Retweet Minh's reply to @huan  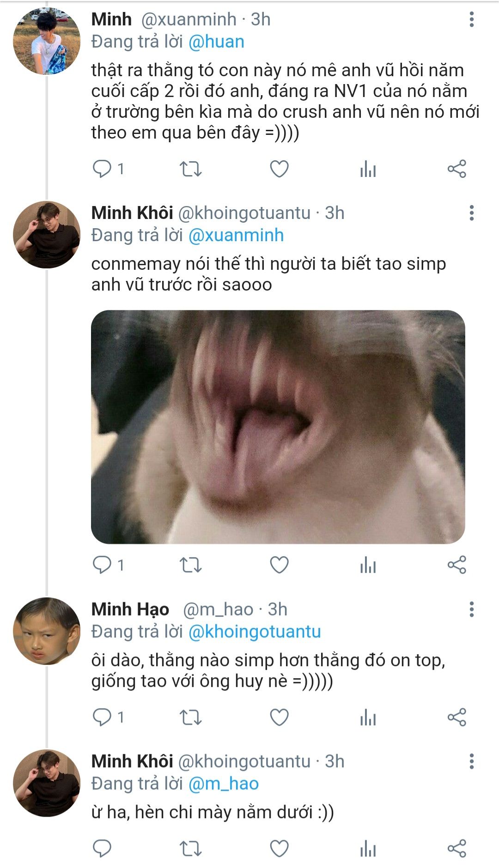tap(190, 169)
